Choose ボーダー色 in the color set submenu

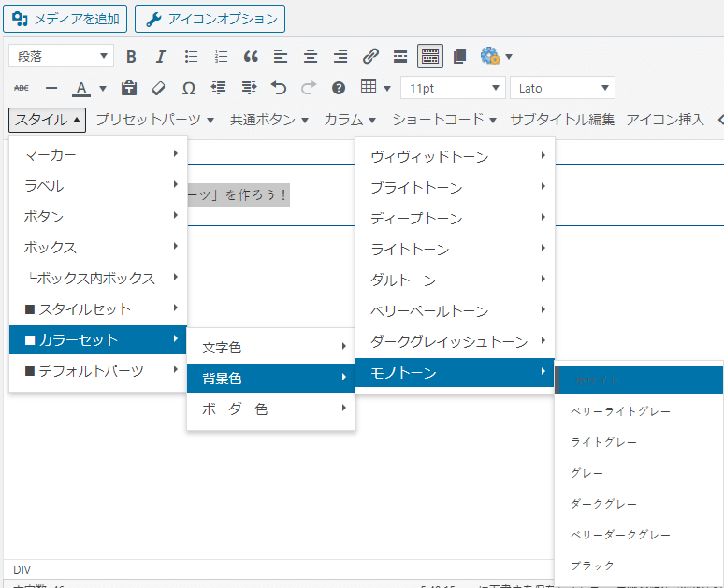[x=235, y=409]
